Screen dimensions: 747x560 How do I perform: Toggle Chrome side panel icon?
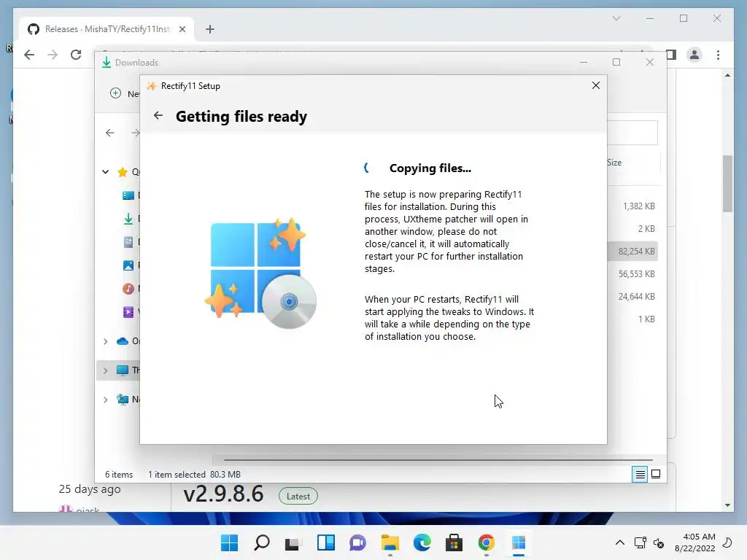671,55
